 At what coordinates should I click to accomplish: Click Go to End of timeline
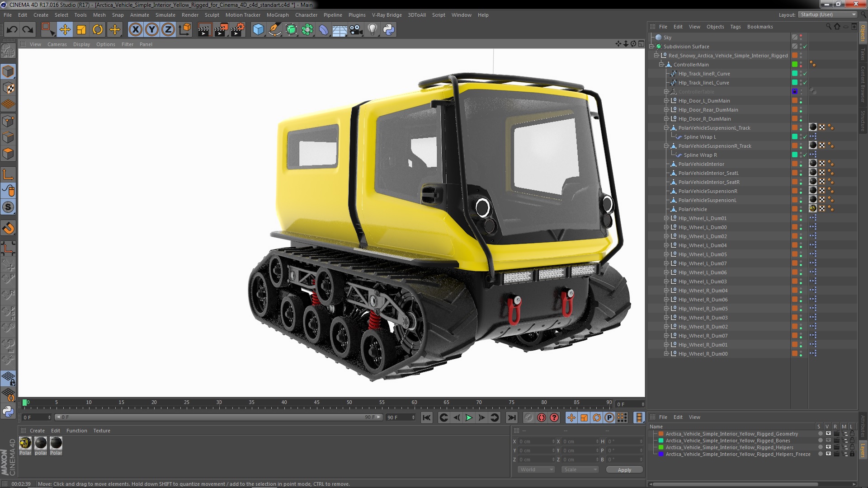[x=511, y=418]
